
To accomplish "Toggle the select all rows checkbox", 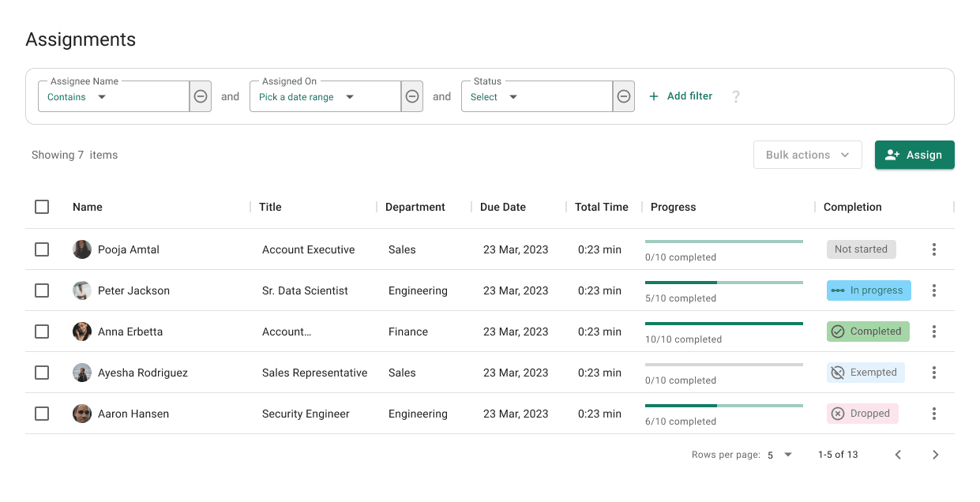I will tap(42, 207).
